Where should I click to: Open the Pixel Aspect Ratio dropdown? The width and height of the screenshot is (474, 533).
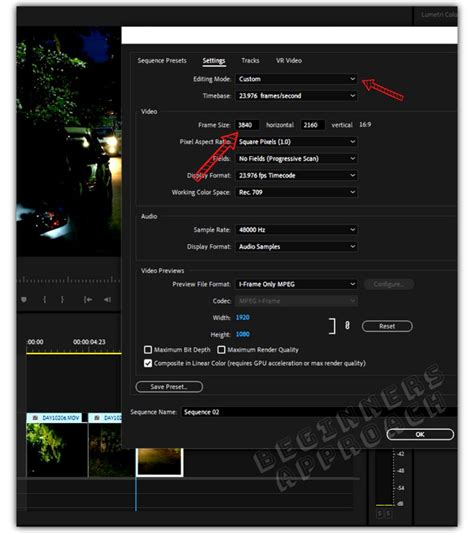click(296, 142)
